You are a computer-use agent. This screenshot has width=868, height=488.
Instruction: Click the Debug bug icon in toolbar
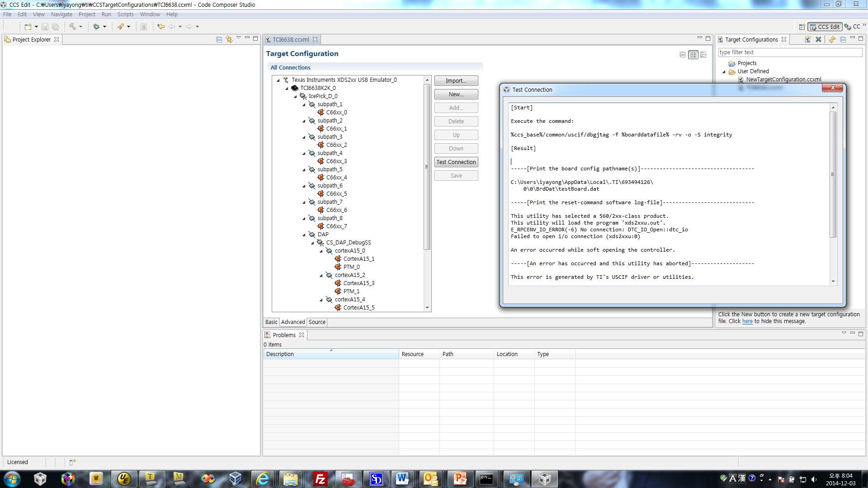click(96, 27)
